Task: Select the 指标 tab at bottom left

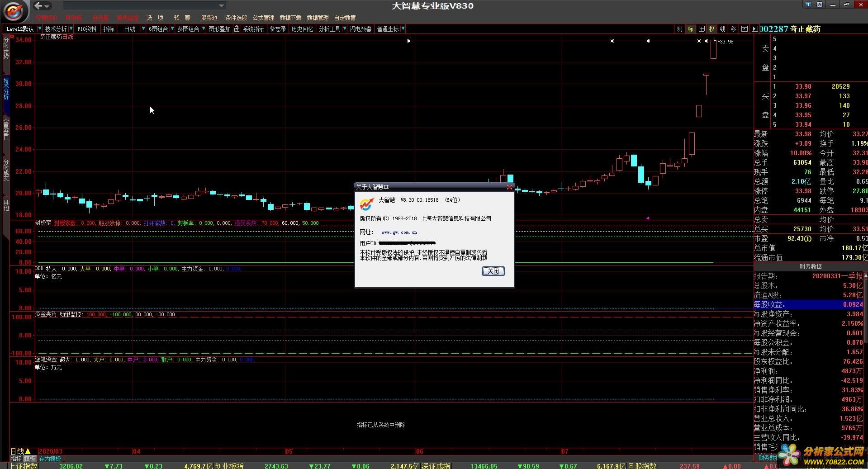Action: pyautogui.click(x=16, y=459)
